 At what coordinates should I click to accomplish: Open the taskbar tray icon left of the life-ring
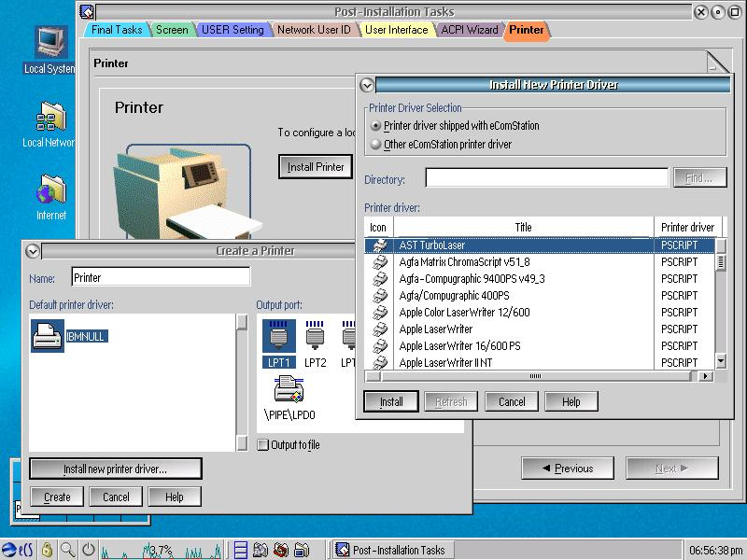tap(261, 550)
